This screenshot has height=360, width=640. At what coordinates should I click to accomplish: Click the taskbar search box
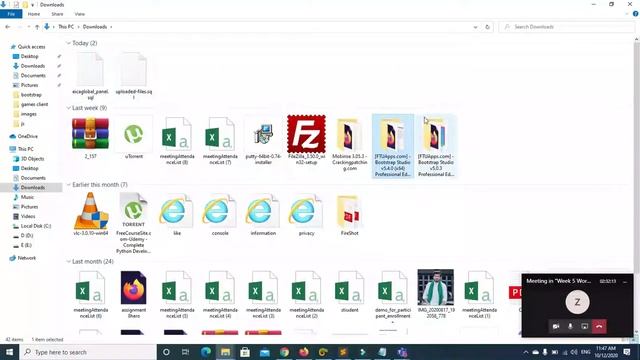(88, 352)
